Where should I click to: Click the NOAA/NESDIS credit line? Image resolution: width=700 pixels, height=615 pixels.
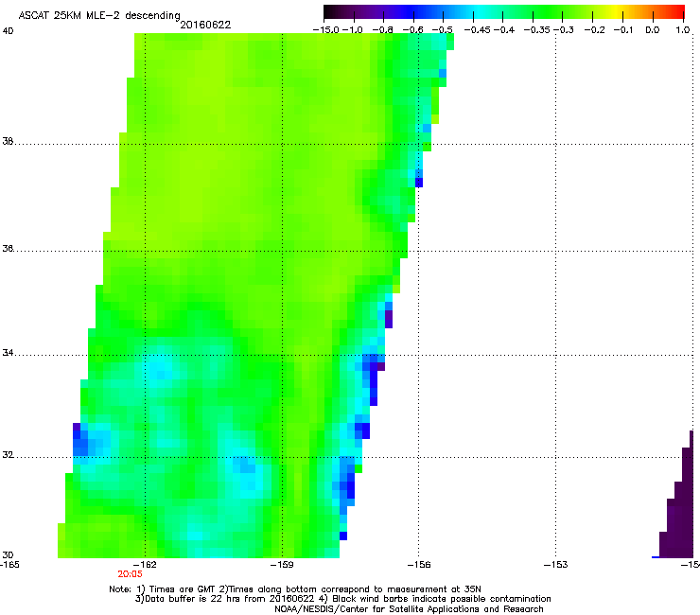coord(409,609)
